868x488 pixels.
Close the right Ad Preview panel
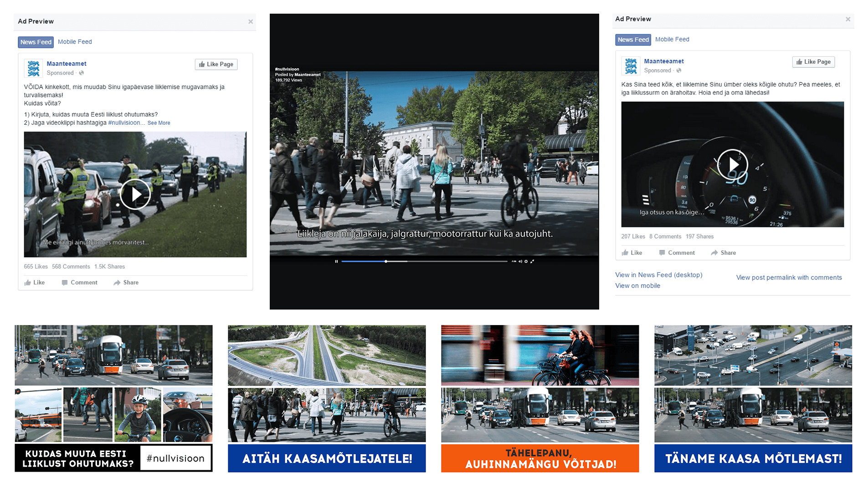click(x=847, y=19)
